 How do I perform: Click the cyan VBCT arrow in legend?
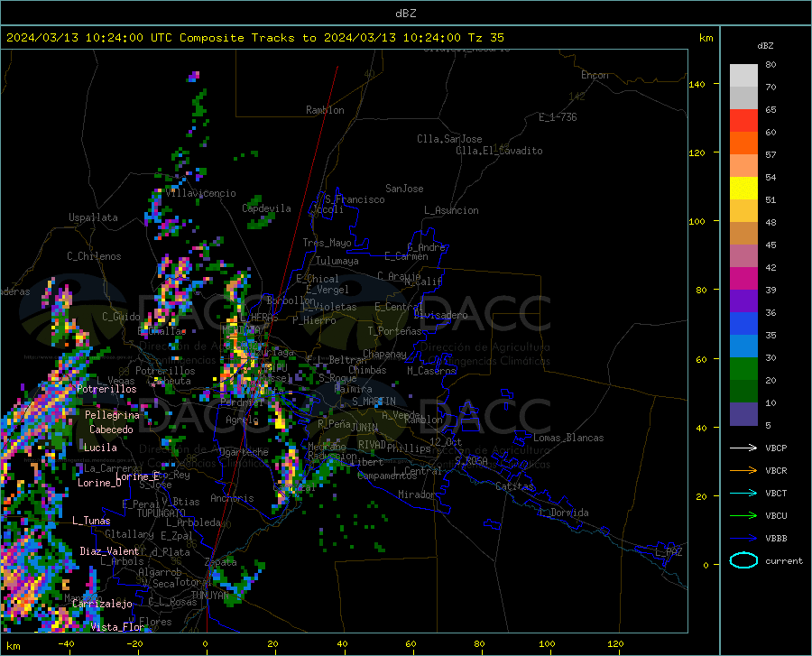pyautogui.click(x=743, y=493)
